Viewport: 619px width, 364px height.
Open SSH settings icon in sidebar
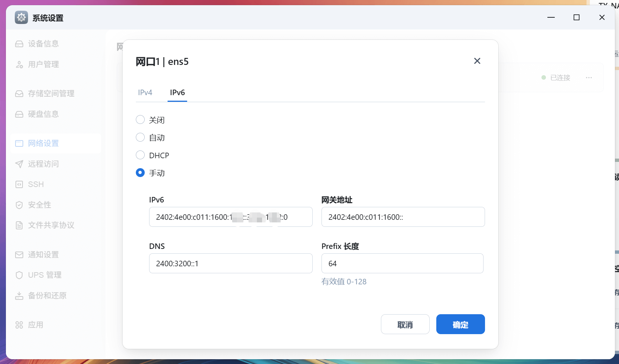click(x=19, y=184)
